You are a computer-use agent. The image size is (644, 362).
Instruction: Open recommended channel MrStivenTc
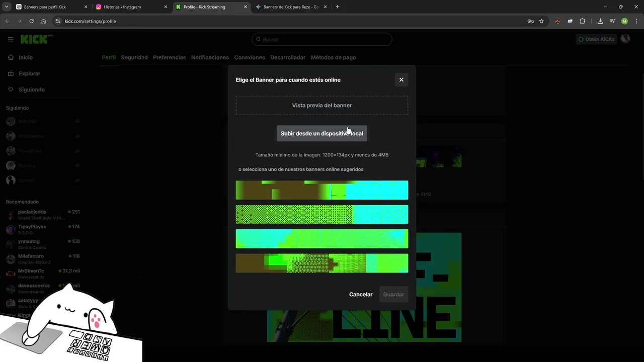pyautogui.click(x=43, y=274)
